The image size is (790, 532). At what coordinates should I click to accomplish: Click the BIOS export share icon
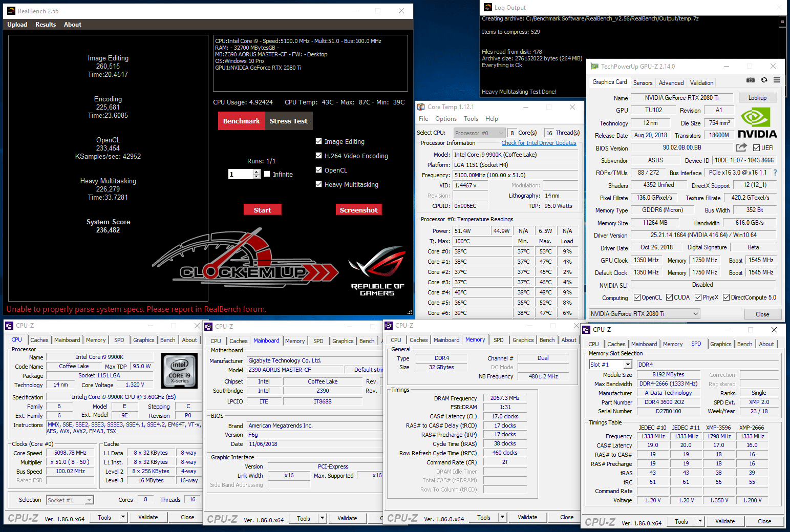(741, 147)
